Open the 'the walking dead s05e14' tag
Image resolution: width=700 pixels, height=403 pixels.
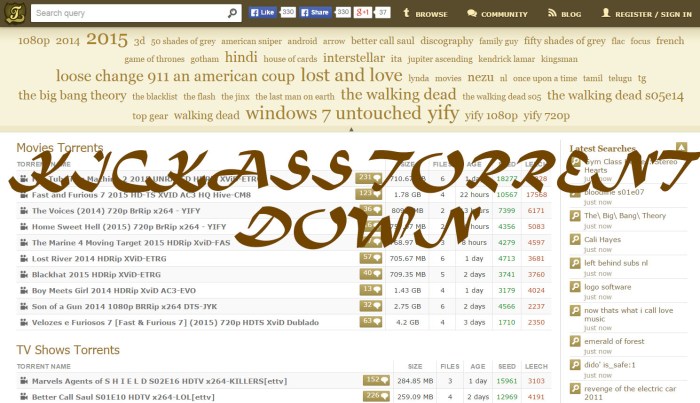point(615,96)
